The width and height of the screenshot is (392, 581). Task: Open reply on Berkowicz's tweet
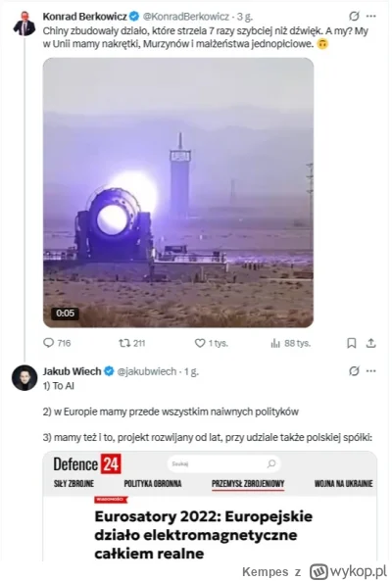pos(57,343)
